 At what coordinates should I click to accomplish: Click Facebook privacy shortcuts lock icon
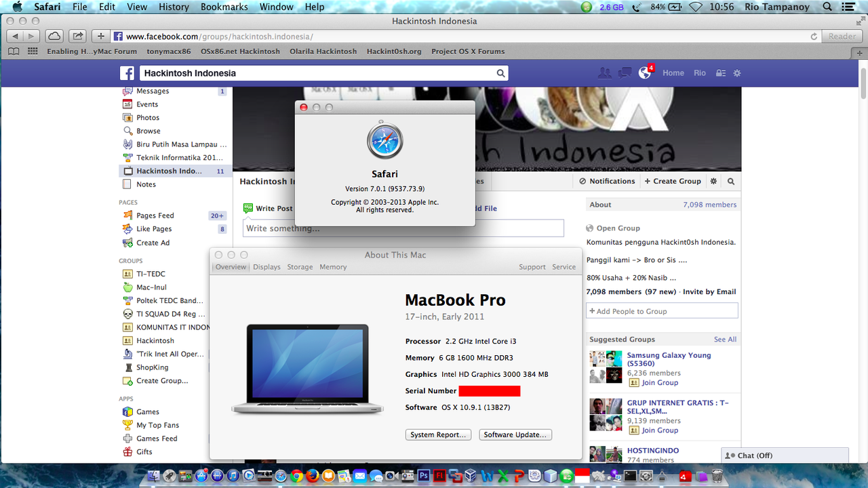coord(721,73)
